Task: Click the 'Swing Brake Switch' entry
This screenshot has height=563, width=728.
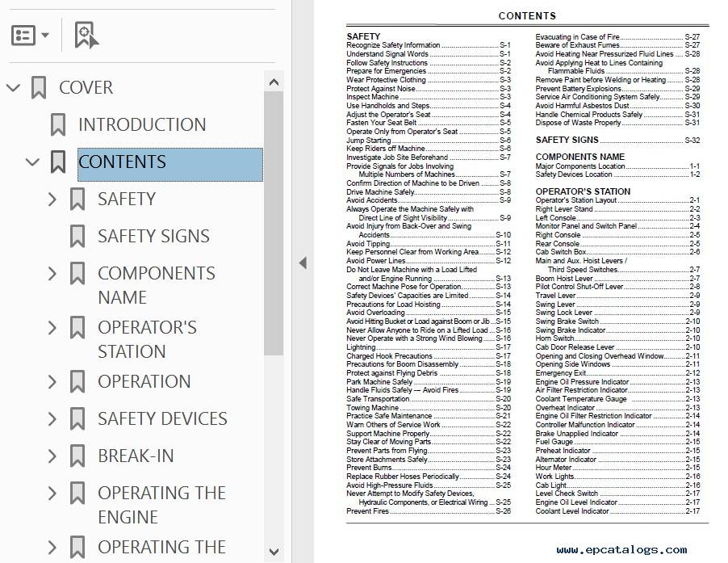Action: click(617, 321)
